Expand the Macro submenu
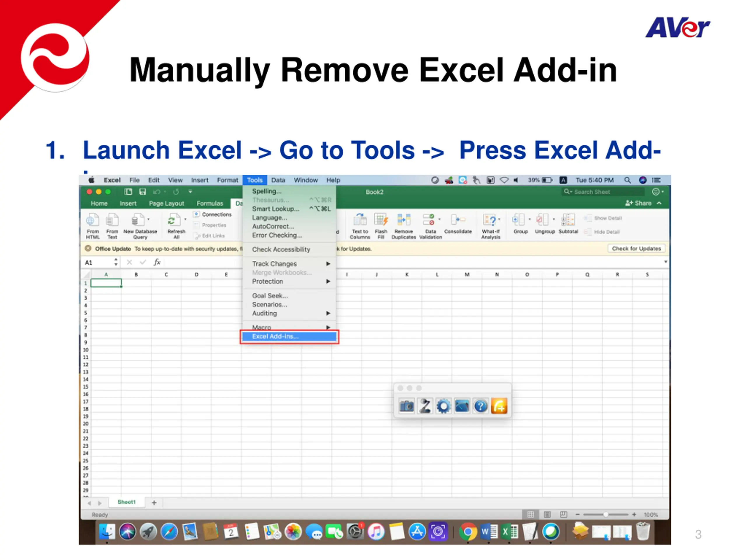Image resolution: width=747 pixels, height=560 pixels. (328, 327)
